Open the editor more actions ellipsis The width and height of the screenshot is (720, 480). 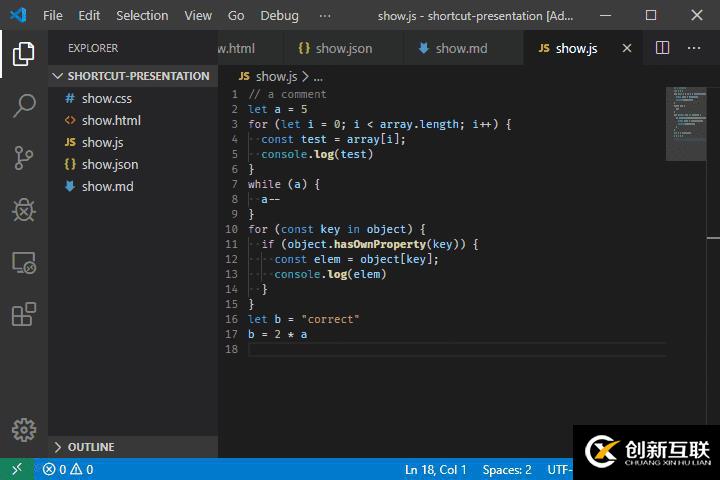click(694, 48)
